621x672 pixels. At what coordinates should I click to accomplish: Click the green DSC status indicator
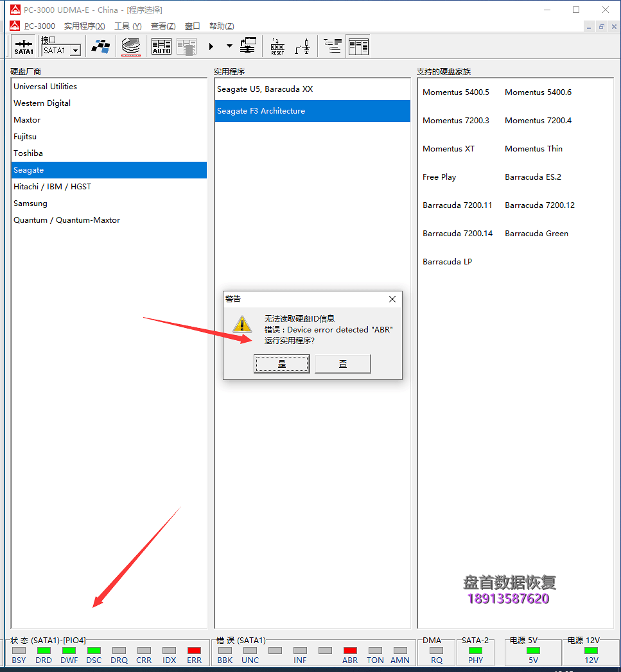[94, 651]
